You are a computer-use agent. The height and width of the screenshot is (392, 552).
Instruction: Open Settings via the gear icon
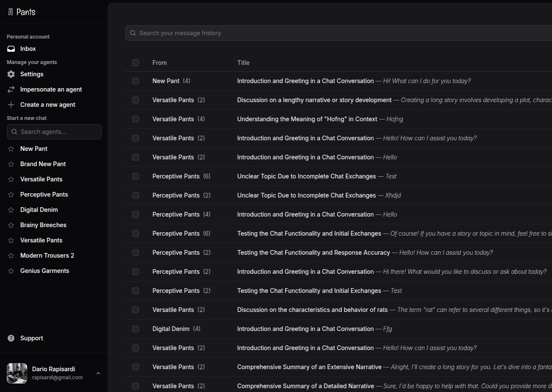click(x=11, y=74)
